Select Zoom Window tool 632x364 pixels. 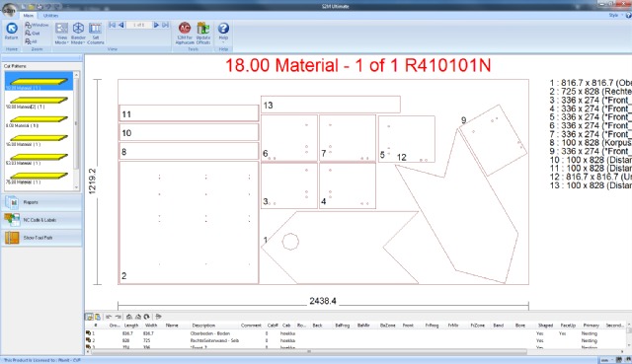pos(37,25)
